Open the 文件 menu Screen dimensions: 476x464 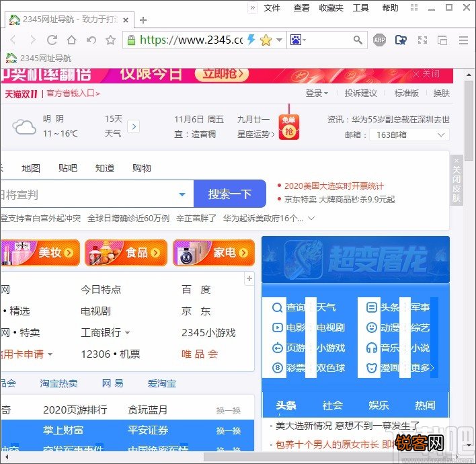click(x=272, y=8)
